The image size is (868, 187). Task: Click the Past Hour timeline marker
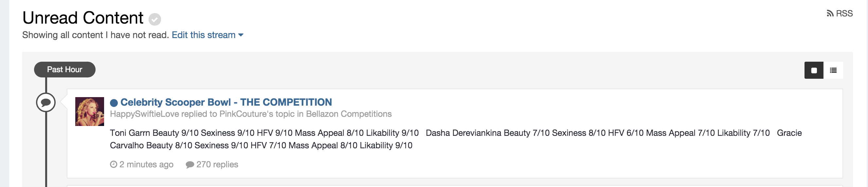[65, 70]
